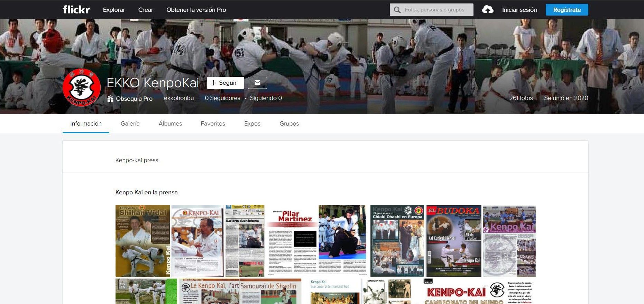This screenshot has width=644, height=304.
Task: Switch to the Expos tab
Action: 252,123
